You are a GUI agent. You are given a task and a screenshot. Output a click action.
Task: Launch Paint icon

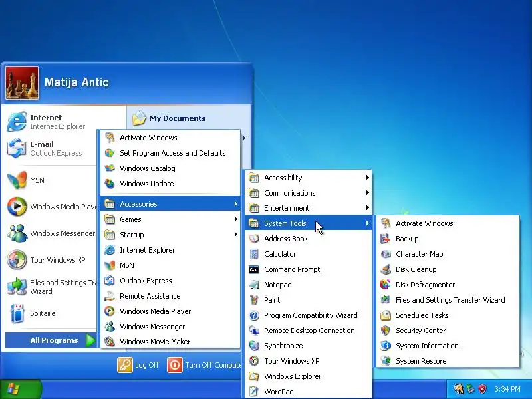pyautogui.click(x=254, y=300)
